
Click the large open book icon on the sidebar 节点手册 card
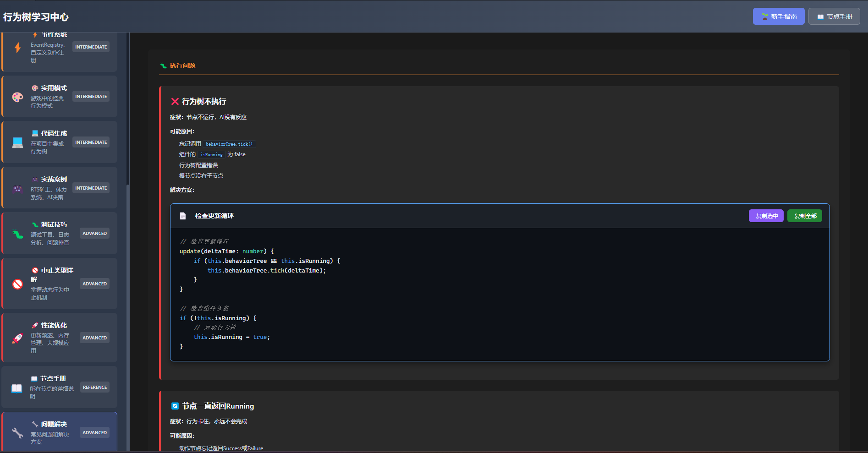[x=16, y=388]
